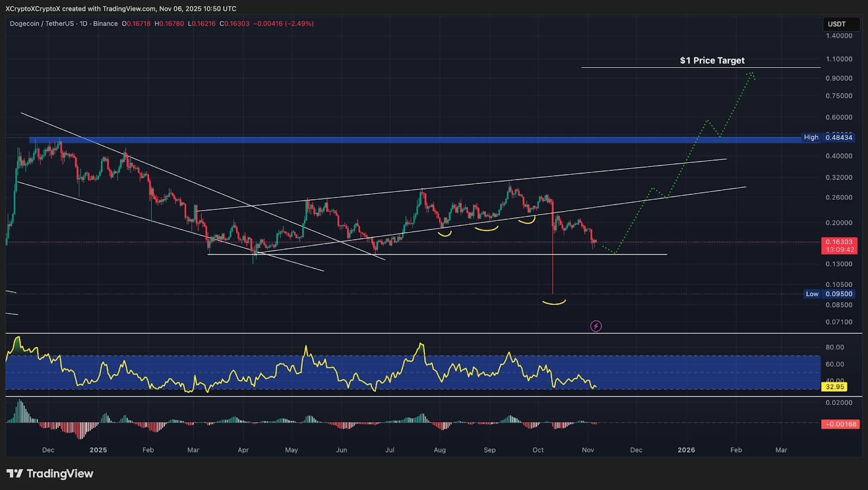Image resolution: width=868 pixels, height=490 pixels.
Task: Click the Dec month label on the timeline
Action: click(48, 450)
